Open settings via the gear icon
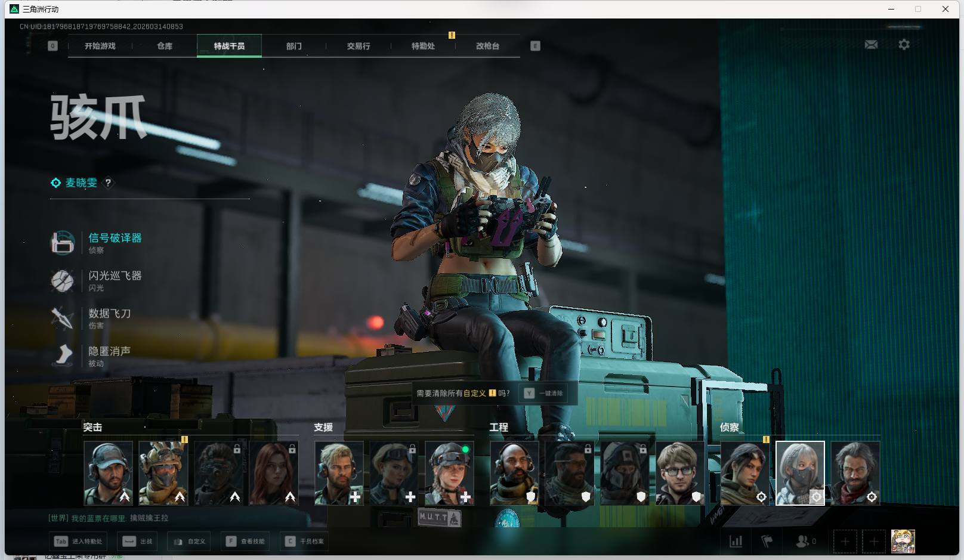 [x=904, y=45]
